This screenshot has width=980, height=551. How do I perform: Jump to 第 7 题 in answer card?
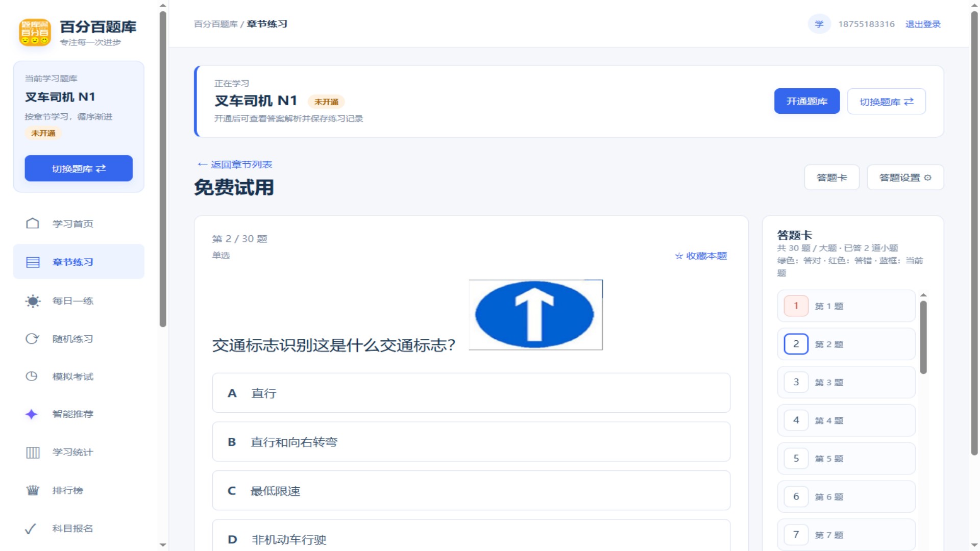(x=846, y=535)
